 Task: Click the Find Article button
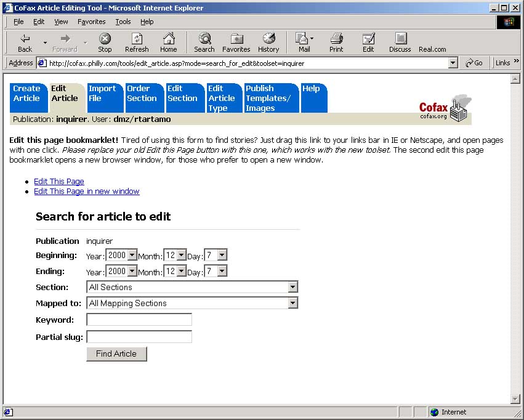pyautogui.click(x=116, y=354)
